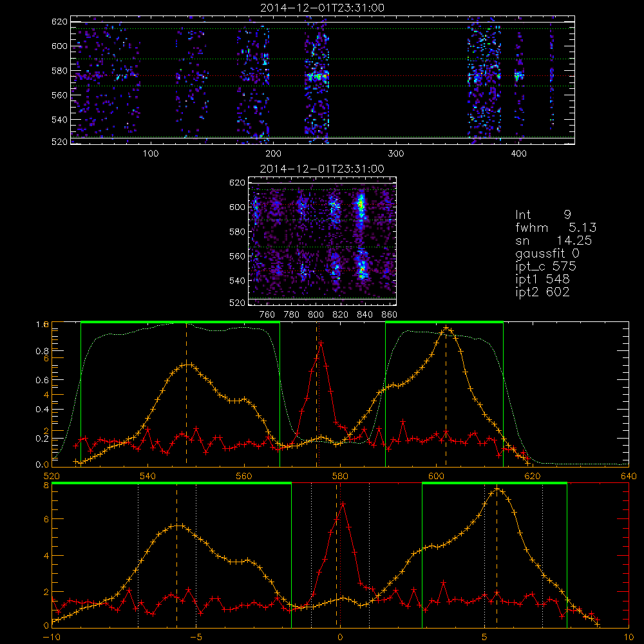This screenshot has height=644, width=644.
Task: Click the red curve peak in bottom plot
Action: [342, 504]
